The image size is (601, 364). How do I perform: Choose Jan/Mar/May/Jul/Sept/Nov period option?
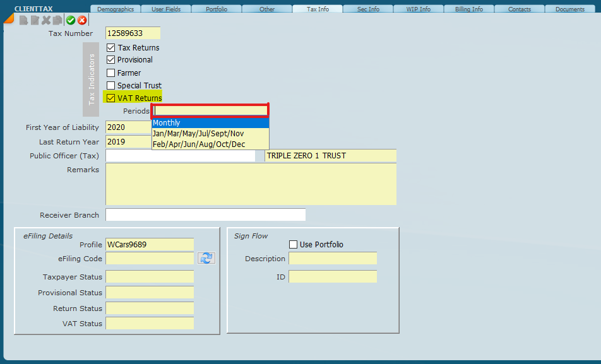(x=210, y=134)
